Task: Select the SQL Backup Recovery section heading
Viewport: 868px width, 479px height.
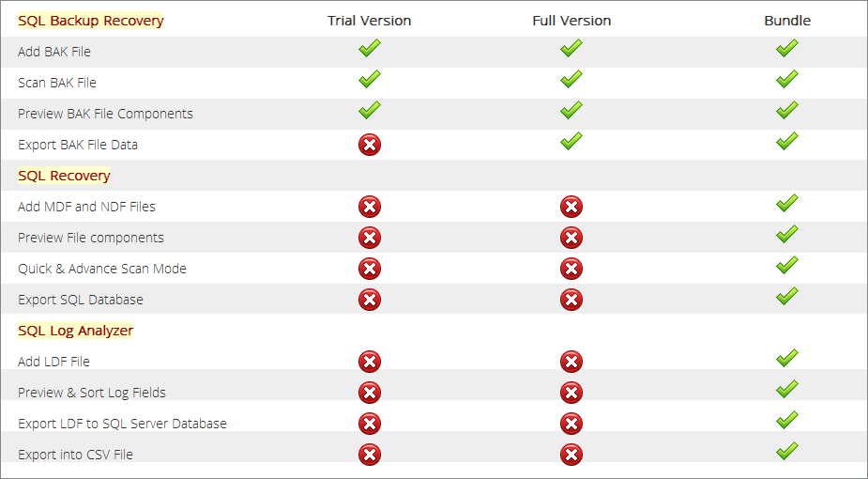Action: [91, 21]
